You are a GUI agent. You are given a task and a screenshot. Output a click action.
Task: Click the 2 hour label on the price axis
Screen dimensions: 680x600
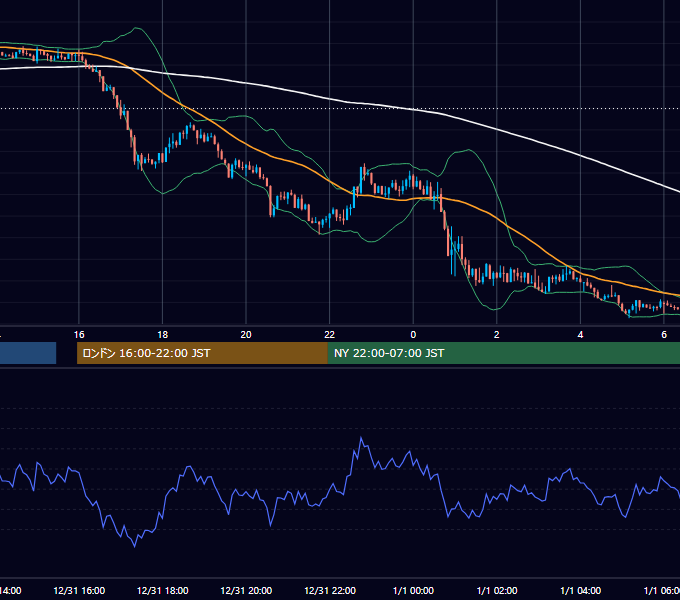coord(497,335)
